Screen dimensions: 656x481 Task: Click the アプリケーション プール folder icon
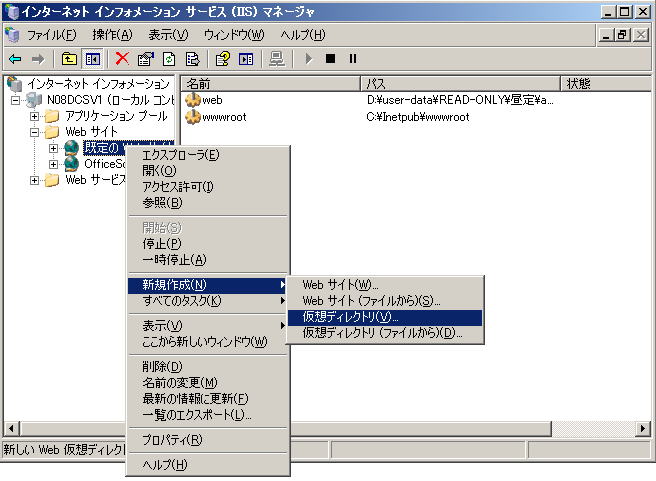[52, 116]
